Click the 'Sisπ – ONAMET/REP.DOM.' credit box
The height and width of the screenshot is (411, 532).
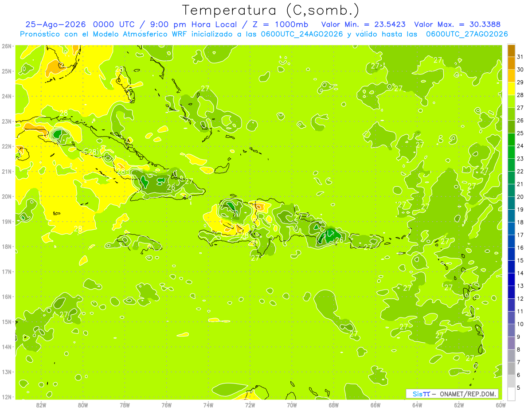click(x=452, y=394)
